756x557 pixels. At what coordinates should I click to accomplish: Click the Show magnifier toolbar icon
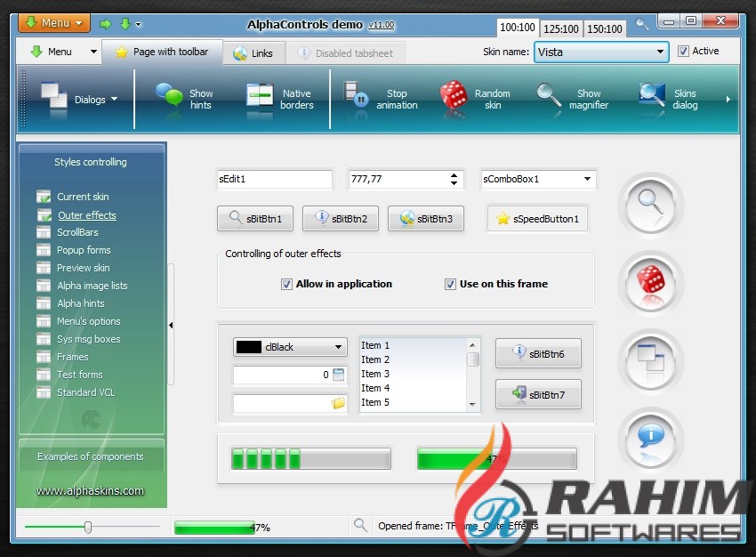pos(549,94)
